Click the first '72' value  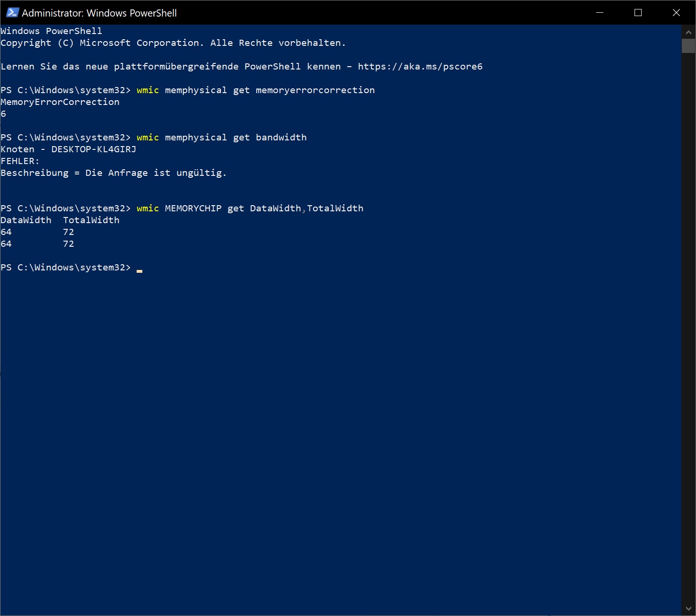(69, 232)
